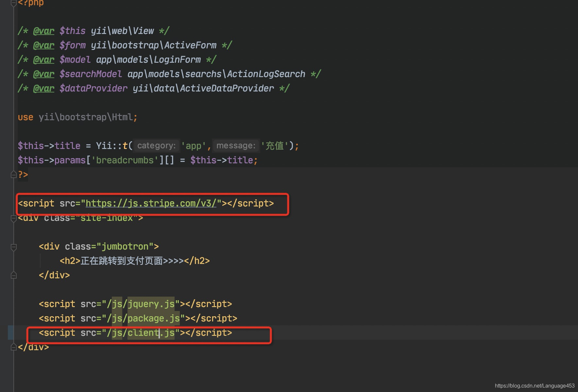The image size is (578, 392).
Task: Click 'Yii::t(' method call
Action: coord(114,146)
